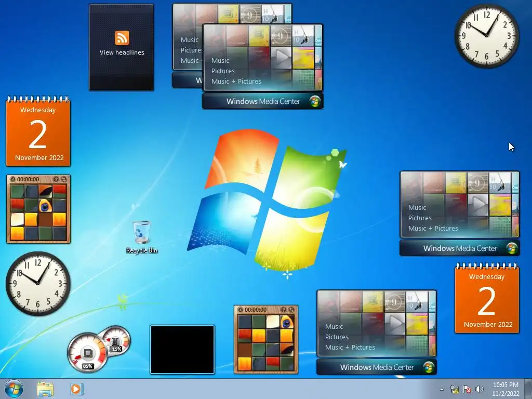Click the 10:05 PM taskbar clock
Screen dimensions: 532x399
(x=506, y=389)
